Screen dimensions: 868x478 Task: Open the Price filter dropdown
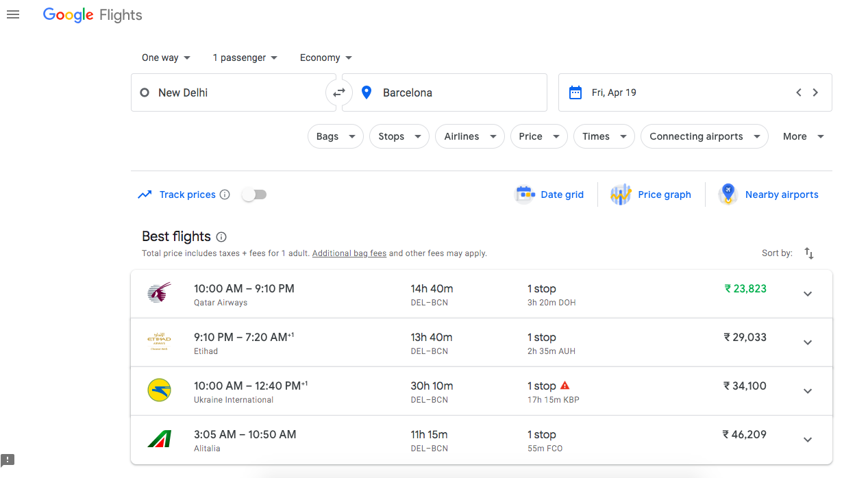[x=539, y=136]
